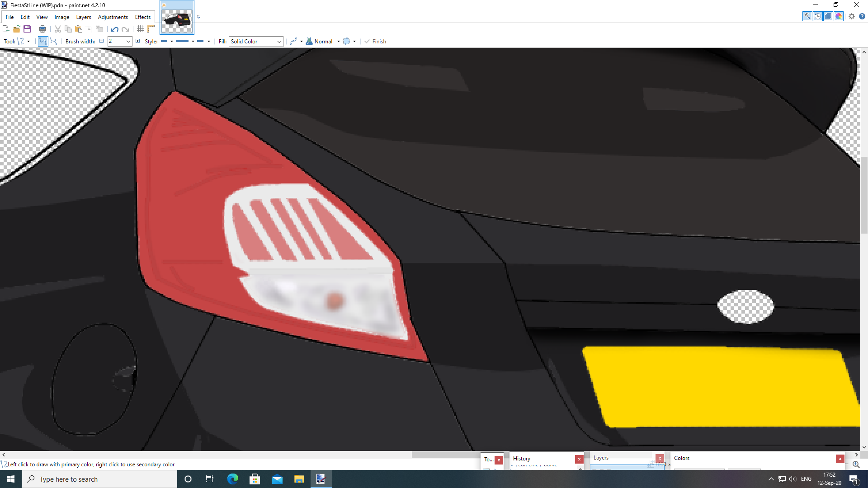
Task: Toggle the Colors window color-wheel button
Action: 839,17
